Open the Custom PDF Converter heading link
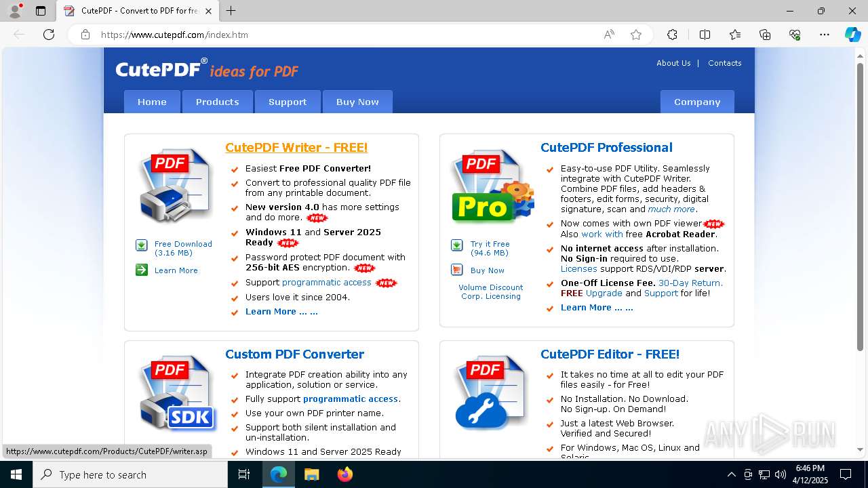 294,354
